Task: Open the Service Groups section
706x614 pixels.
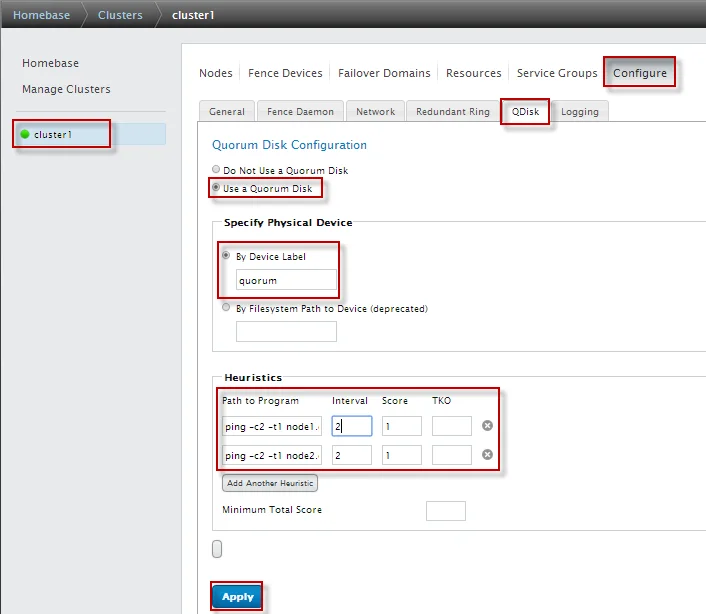Action: [557, 73]
